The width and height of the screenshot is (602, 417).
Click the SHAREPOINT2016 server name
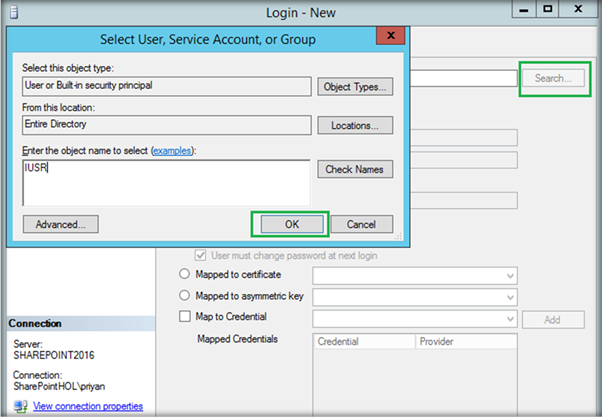(x=54, y=355)
